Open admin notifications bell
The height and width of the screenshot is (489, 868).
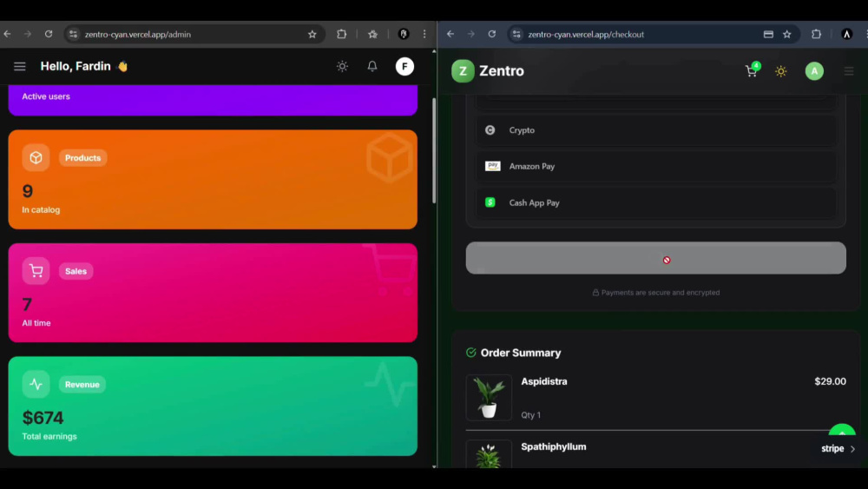click(372, 67)
